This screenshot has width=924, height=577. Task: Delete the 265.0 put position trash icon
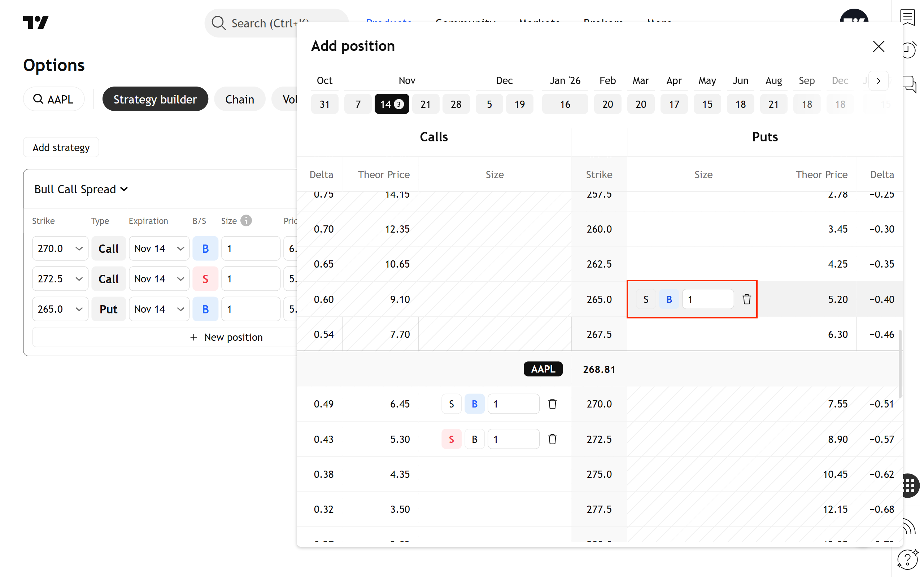746,299
